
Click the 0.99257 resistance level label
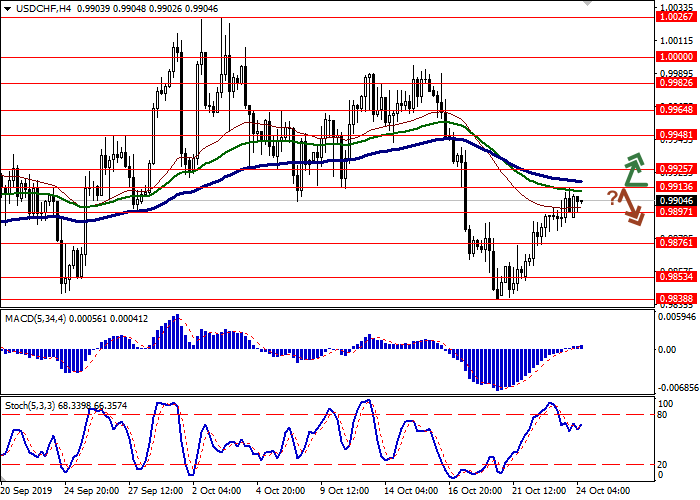(676, 169)
